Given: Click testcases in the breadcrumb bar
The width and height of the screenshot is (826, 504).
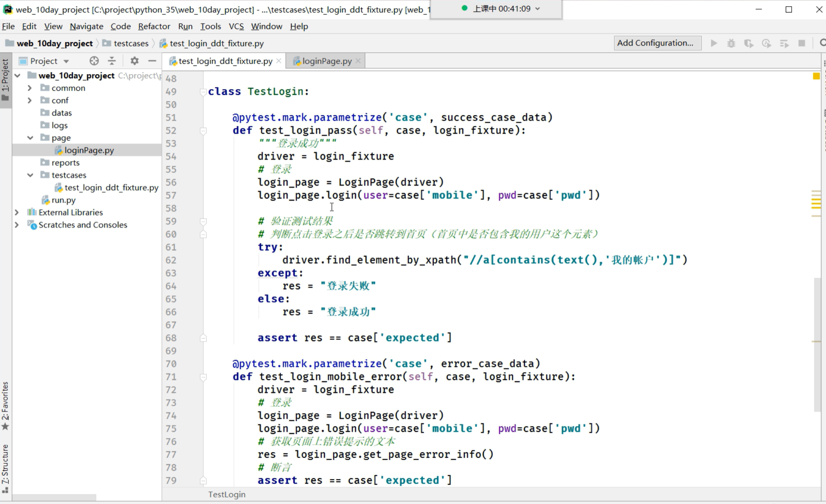Looking at the screenshot, I should point(131,43).
